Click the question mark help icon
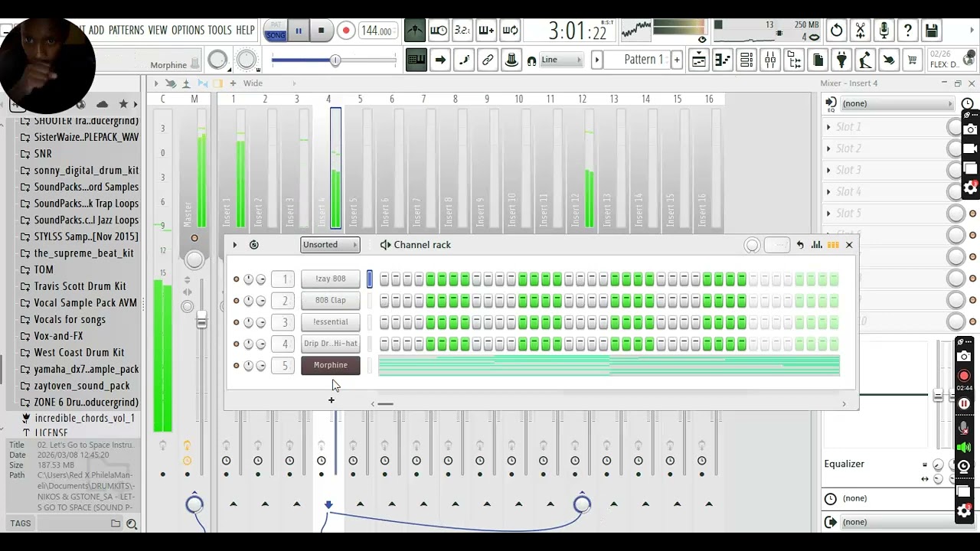The width and height of the screenshot is (980, 551). [908, 31]
